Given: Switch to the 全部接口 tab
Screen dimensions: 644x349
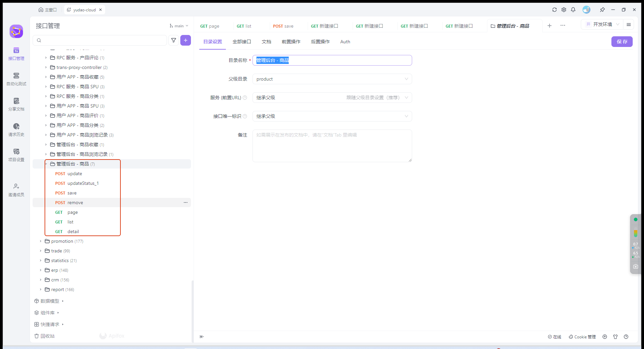Looking at the screenshot, I should tap(241, 42).
